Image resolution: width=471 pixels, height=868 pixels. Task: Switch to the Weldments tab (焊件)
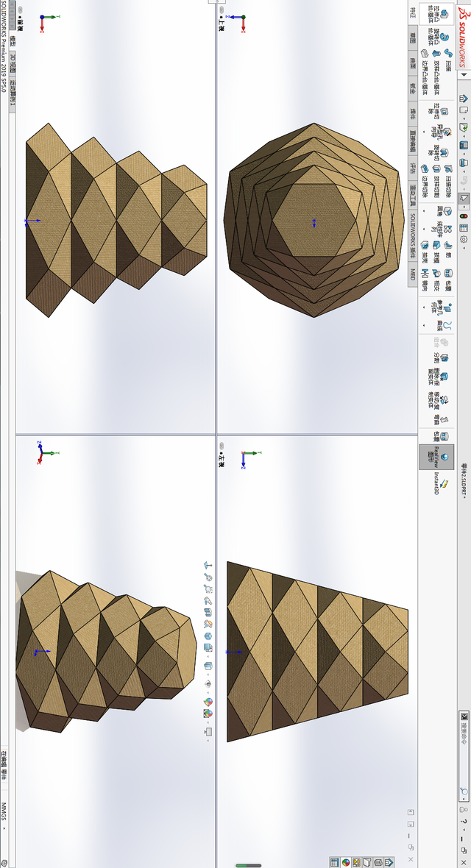tap(413, 113)
